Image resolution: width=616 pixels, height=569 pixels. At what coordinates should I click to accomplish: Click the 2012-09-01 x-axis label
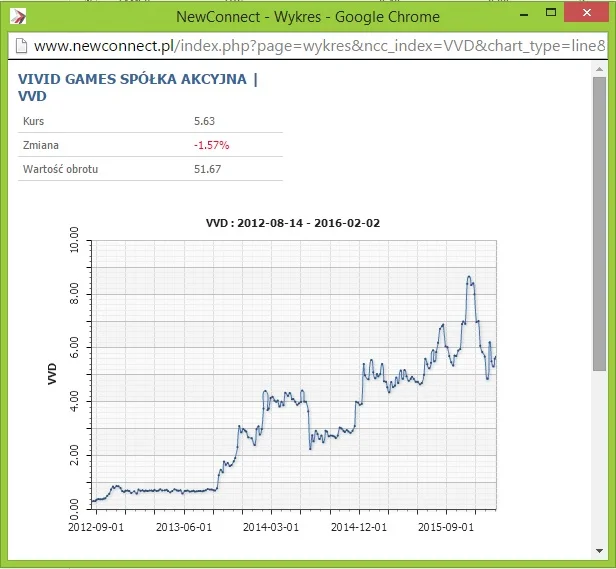click(x=96, y=527)
